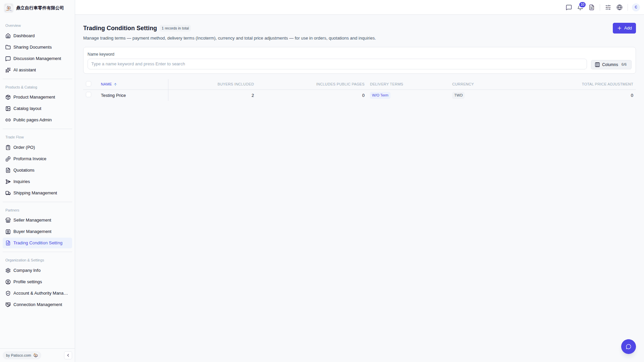This screenshot has width=644, height=362.
Task: Open Connection Management
Action: [x=37, y=305]
